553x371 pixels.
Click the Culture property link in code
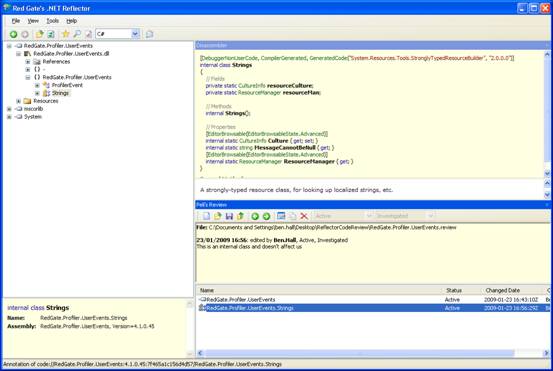(278, 141)
